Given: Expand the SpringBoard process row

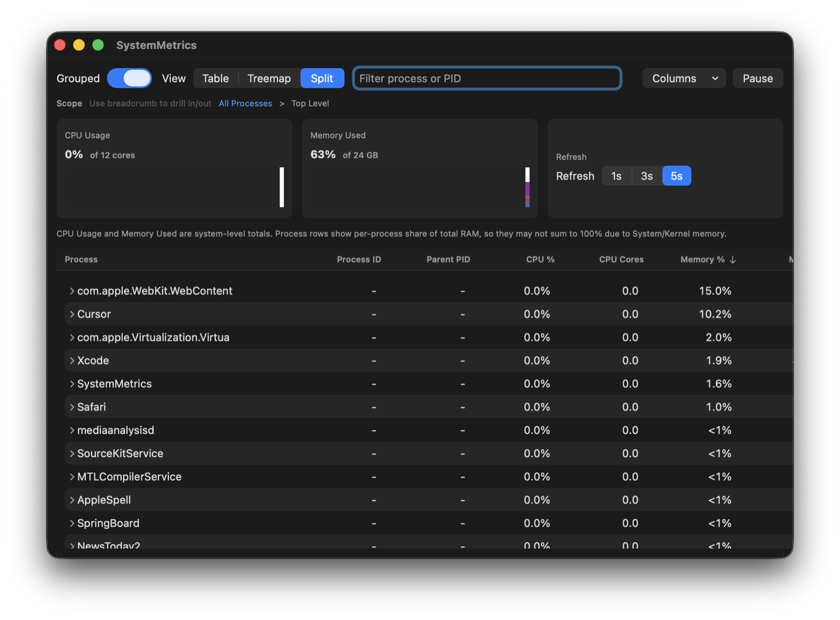Looking at the screenshot, I should (x=71, y=523).
